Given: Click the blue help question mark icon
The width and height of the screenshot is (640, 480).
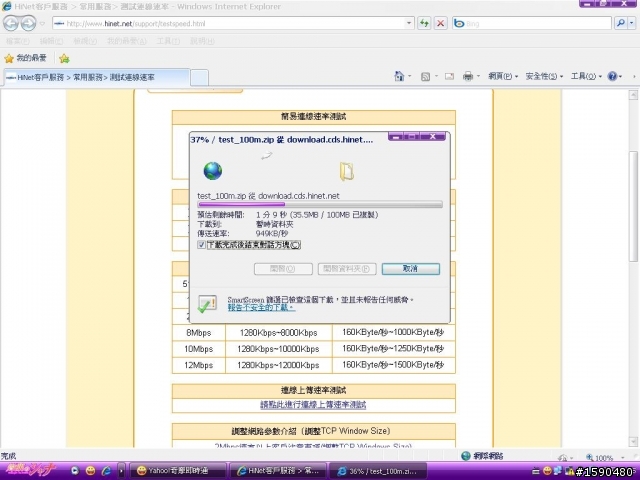Looking at the screenshot, I should tap(612, 76).
